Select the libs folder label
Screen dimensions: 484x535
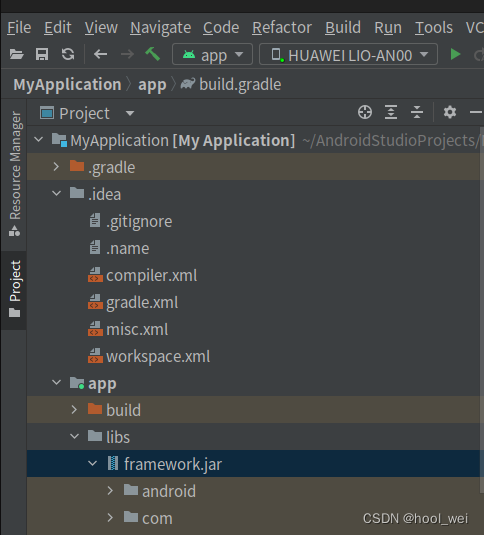118,437
